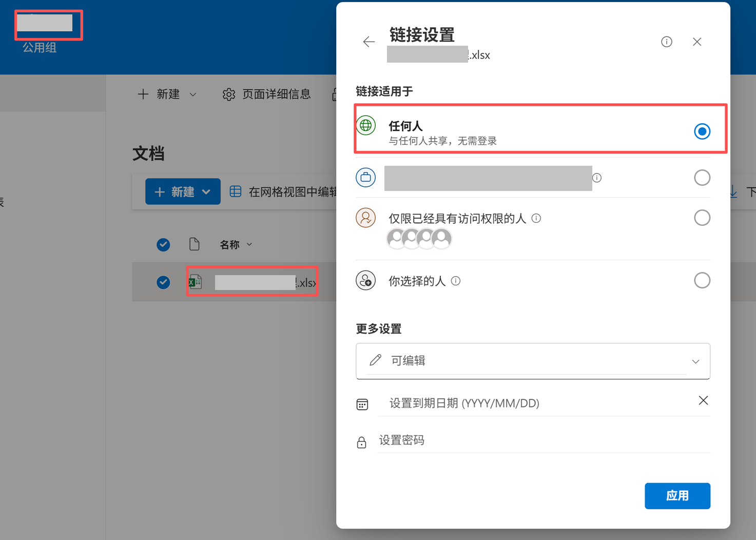
Task: Open the info icon in the dialog header
Action: click(666, 42)
